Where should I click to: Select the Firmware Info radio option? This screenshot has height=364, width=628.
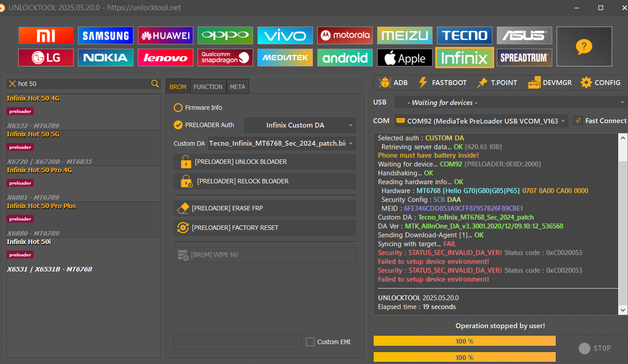click(198, 108)
